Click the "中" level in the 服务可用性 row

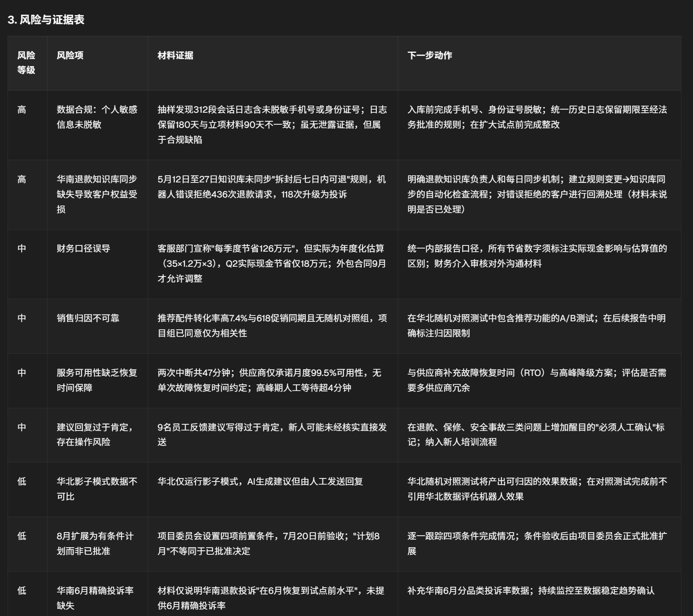(22, 373)
